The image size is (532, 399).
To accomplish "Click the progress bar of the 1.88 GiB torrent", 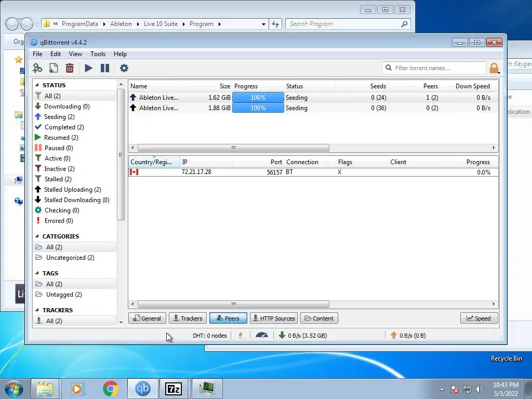I will click(x=258, y=108).
